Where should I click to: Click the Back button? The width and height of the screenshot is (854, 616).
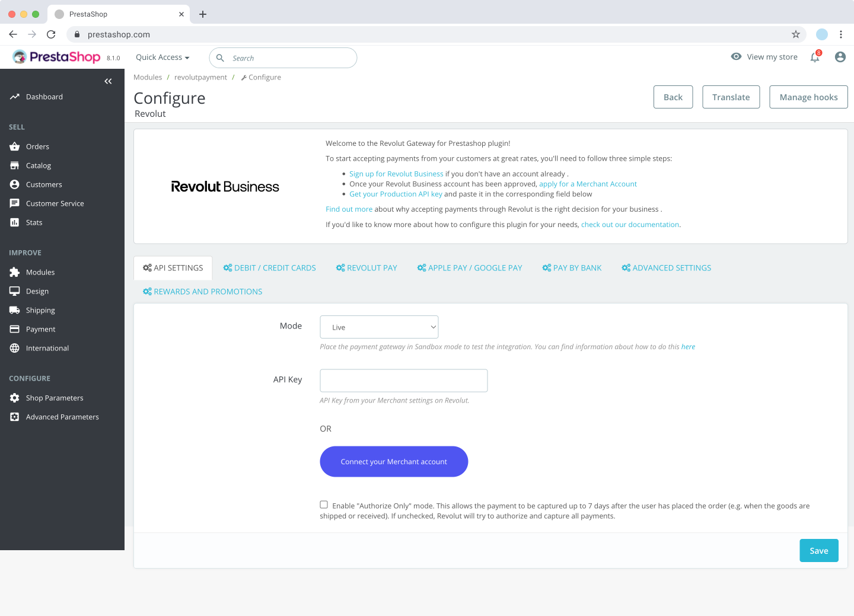click(x=673, y=97)
